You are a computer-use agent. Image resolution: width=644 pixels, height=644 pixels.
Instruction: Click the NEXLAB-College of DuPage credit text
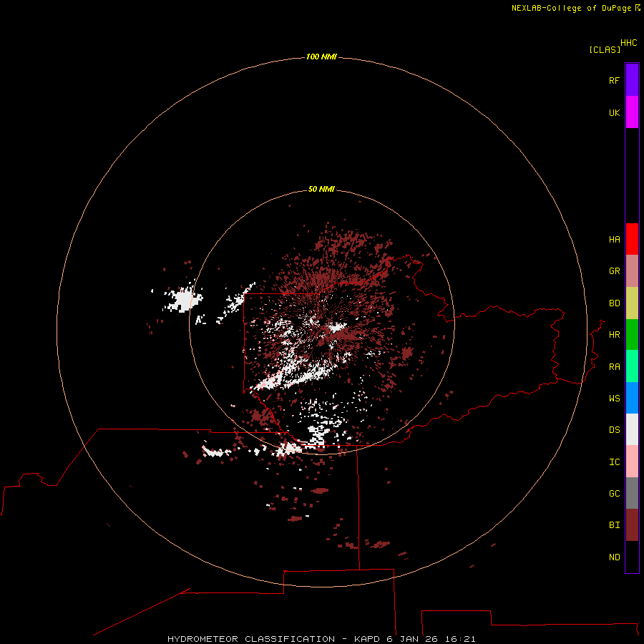(x=571, y=8)
